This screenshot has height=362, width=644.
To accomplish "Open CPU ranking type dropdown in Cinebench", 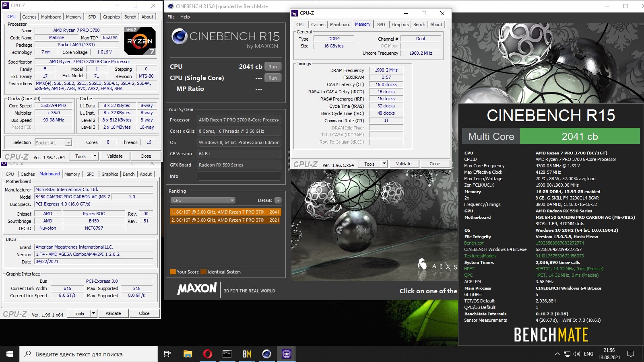I will pyautogui.click(x=203, y=200).
